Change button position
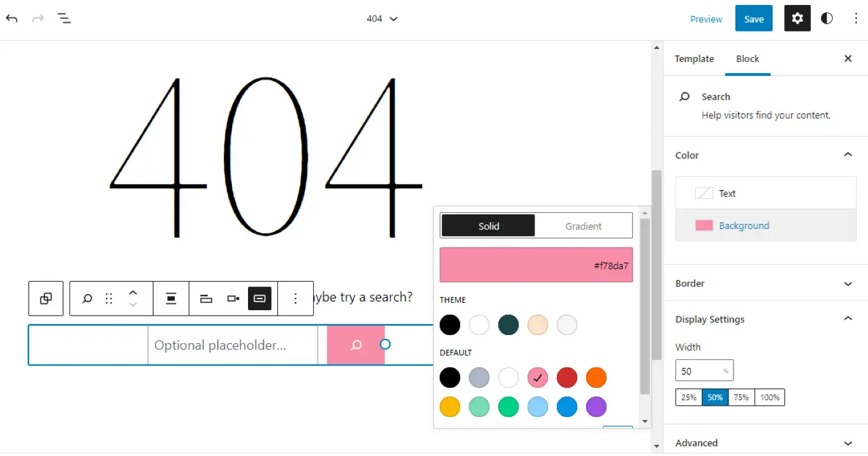Viewport: 868px width, 456px height. (233, 298)
